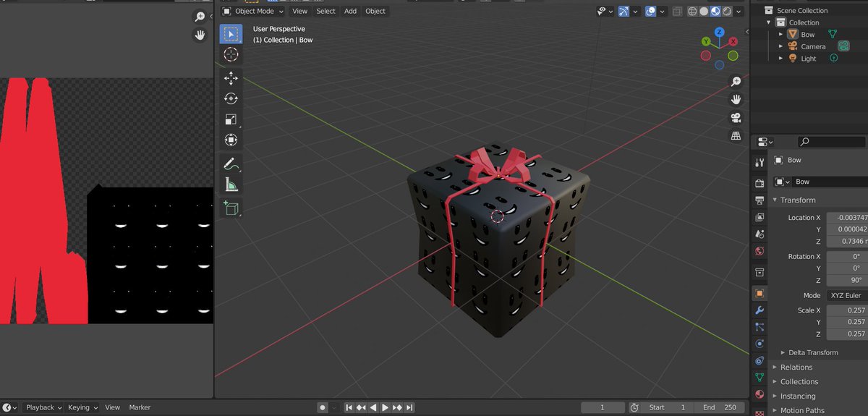868x416 pixels.
Task: Open the Select menu
Action: (325, 11)
